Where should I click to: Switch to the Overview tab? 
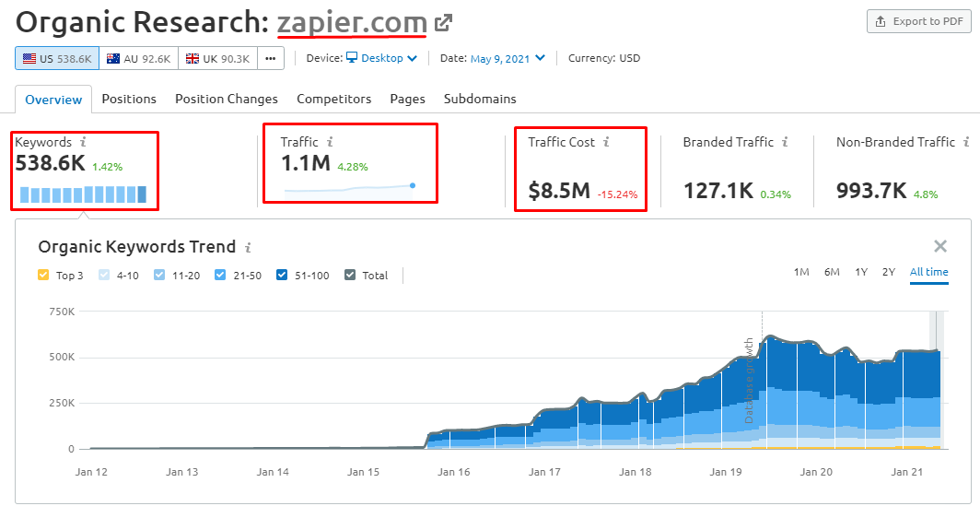(x=53, y=100)
